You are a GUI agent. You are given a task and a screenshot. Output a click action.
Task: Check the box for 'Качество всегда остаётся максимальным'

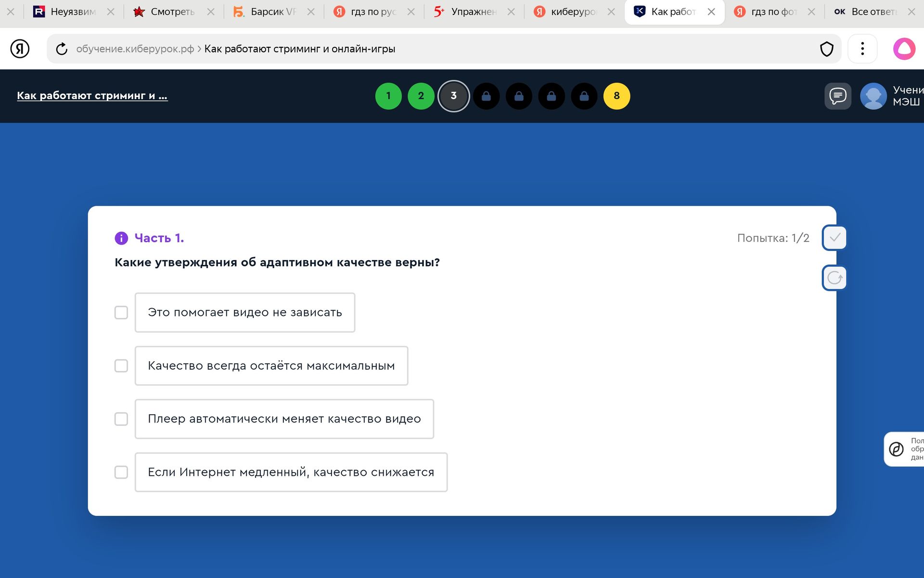(121, 366)
